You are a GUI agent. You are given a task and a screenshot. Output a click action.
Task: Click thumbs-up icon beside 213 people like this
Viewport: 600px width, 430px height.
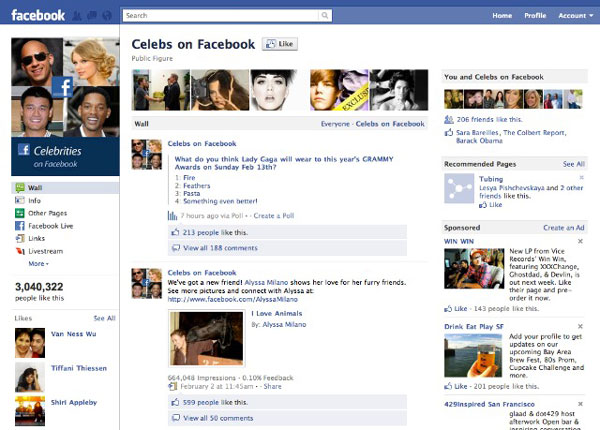[x=175, y=232]
